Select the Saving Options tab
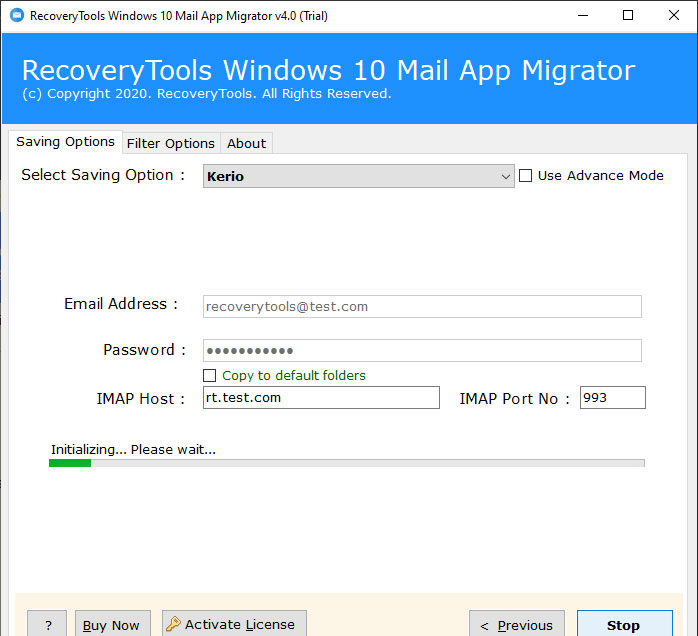The width and height of the screenshot is (698, 636). point(65,142)
